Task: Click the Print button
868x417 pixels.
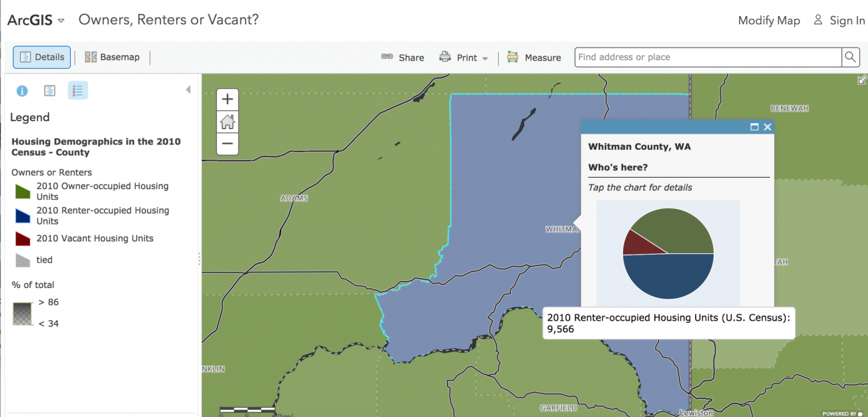Action: tap(458, 57)
